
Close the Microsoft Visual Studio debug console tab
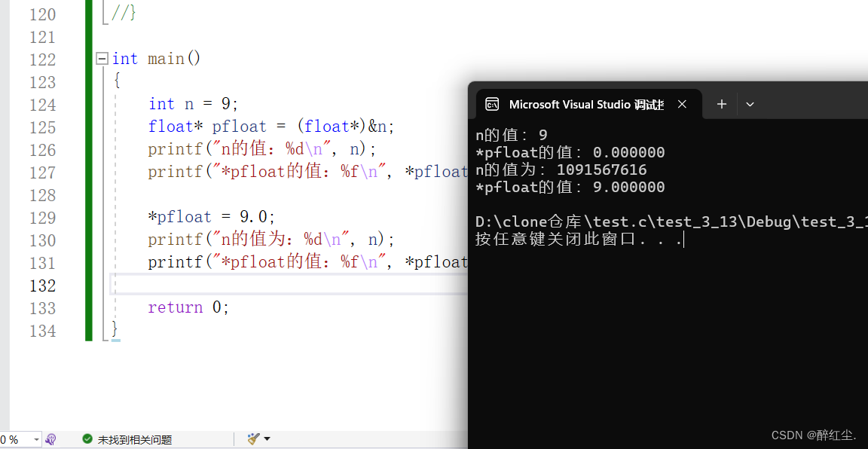coord(682,104)
